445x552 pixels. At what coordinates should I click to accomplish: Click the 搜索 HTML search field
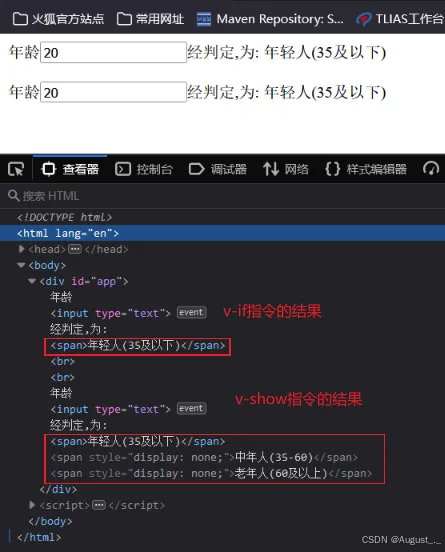click(x=222, y=196)
